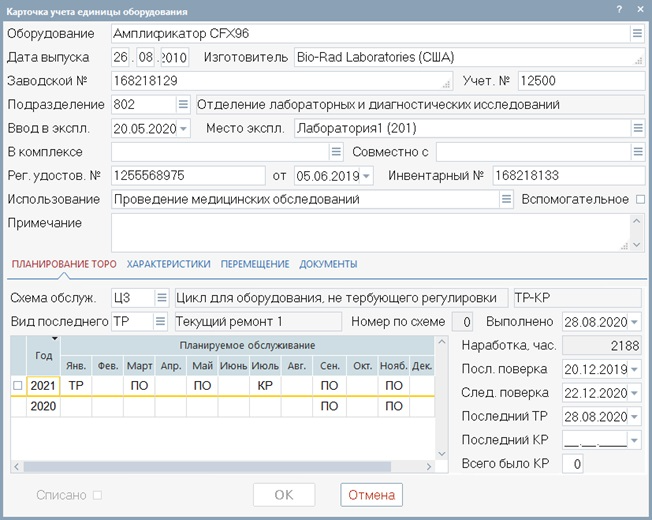This screenshot has height=520, width=652.
Task: Open the Подразделение 802 lookup list icon
Action: (182, 104)
